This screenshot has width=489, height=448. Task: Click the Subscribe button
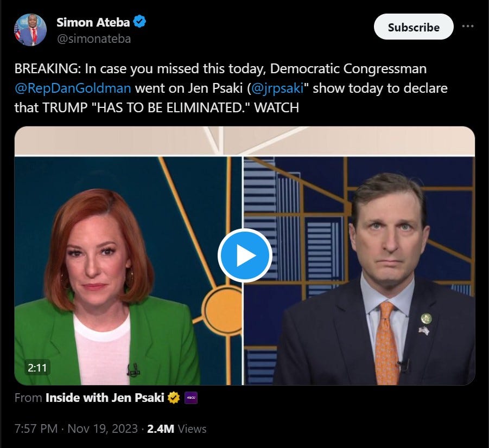pyautogui.click(x=414, y=27)
